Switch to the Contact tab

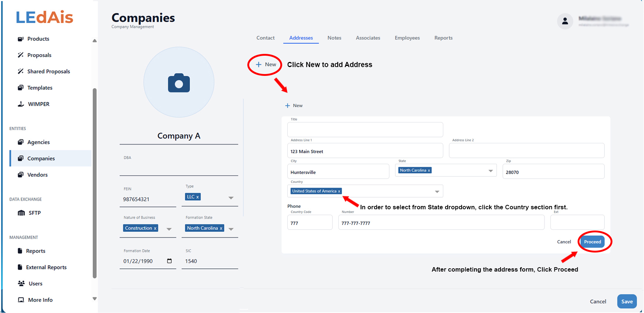click(x=265, y=38)
